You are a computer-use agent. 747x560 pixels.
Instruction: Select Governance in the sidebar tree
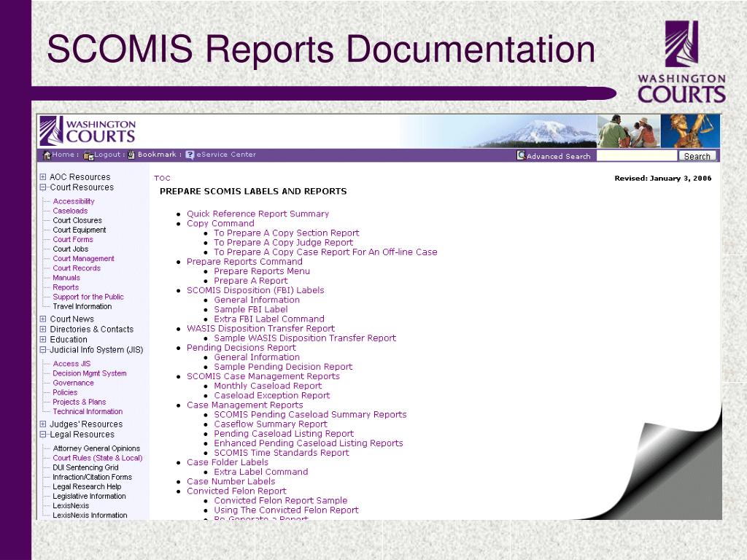click(x=73, y=383)
